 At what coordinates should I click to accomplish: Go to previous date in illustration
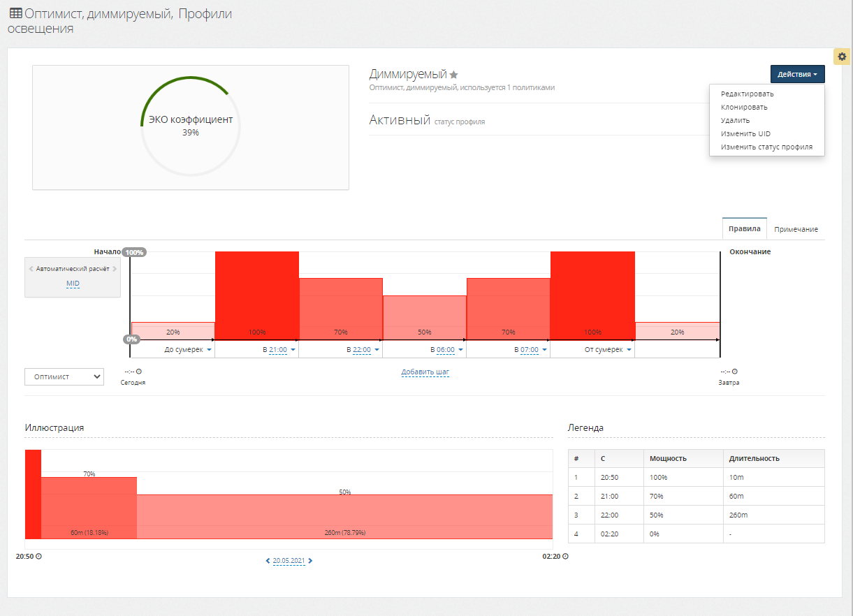[268, 561]
